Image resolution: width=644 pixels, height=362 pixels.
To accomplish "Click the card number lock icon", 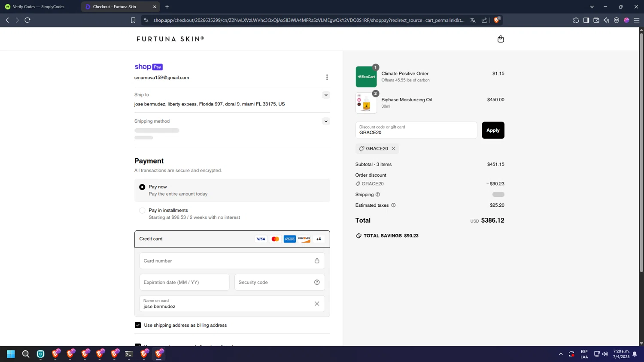I will point(317,261).
